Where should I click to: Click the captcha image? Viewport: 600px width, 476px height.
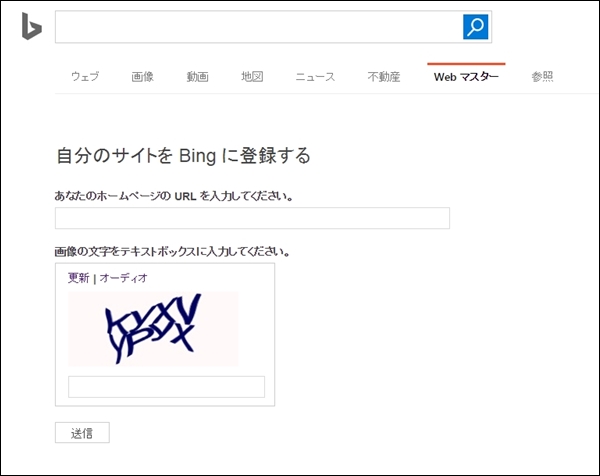point(153,329)
